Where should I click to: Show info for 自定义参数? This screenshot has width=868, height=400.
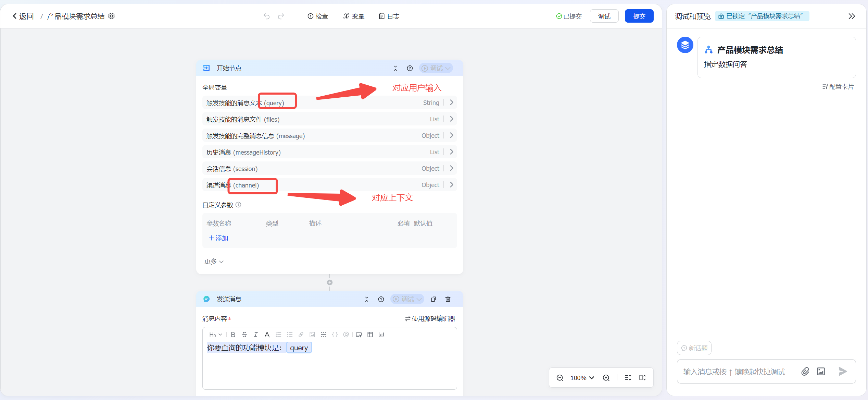(x=239, y=205)
